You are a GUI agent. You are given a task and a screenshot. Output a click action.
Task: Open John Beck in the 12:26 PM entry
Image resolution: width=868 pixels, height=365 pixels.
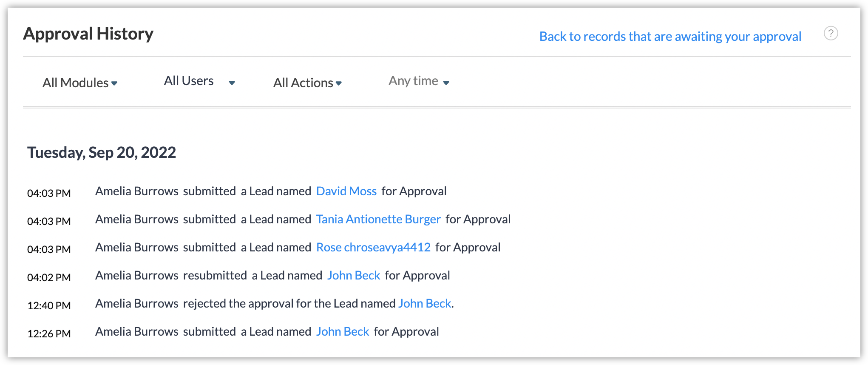tap(342, 332)
